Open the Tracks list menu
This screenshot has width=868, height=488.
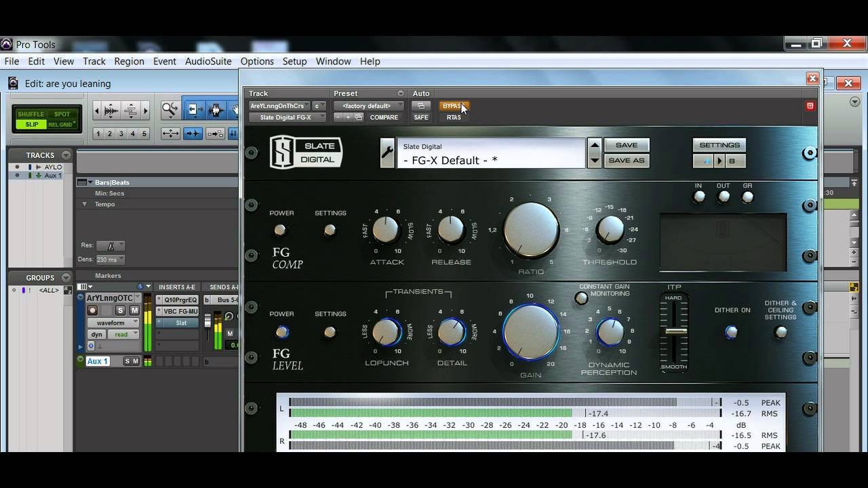66,155
